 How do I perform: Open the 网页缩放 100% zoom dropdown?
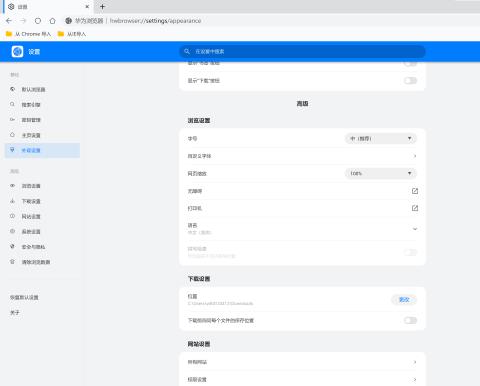pyautogui.click(x=381, y=173)
